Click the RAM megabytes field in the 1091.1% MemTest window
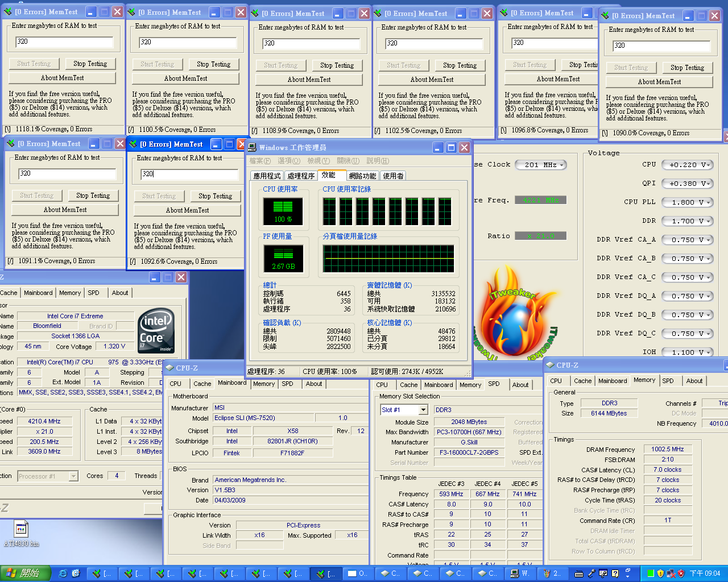The image size is (728, 582). point(67,174)
